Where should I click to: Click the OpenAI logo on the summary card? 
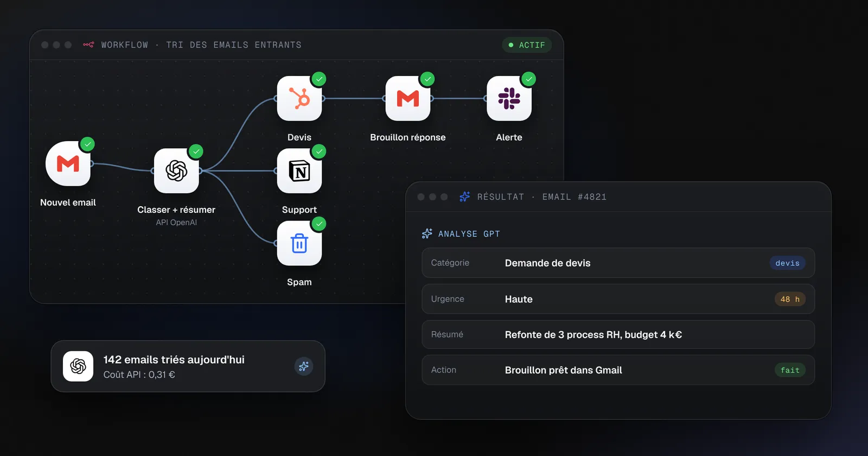(78, 366)
